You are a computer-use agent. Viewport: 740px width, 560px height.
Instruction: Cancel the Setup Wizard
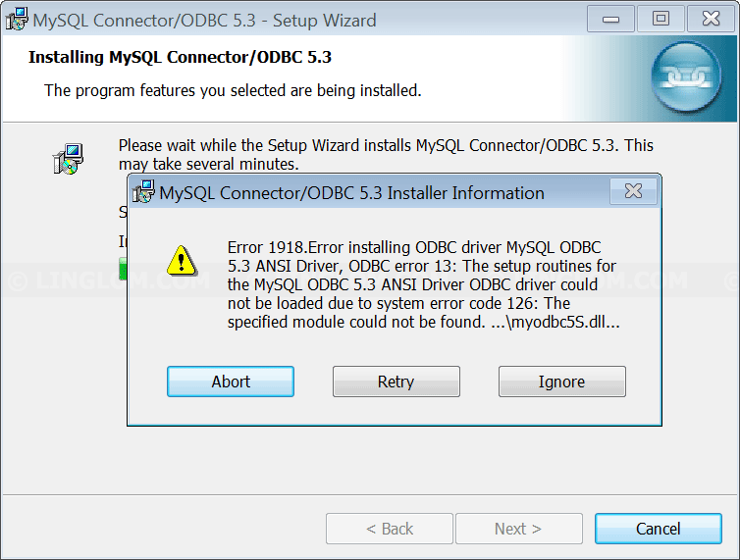[658, 529]
